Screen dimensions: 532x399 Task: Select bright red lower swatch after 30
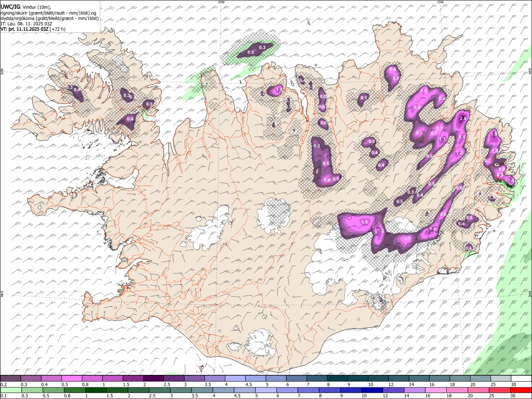(521, 390)
